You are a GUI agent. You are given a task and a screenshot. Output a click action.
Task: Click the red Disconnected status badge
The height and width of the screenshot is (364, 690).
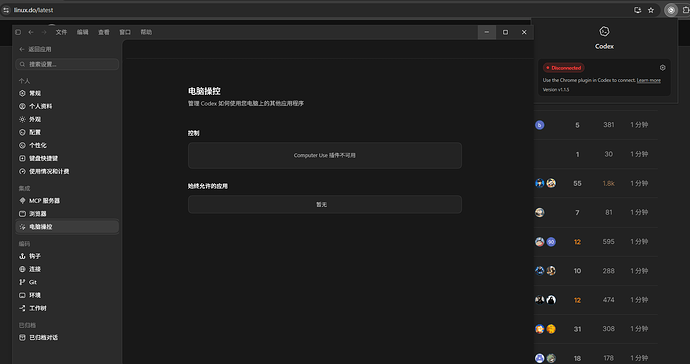(x=564, y=68)
